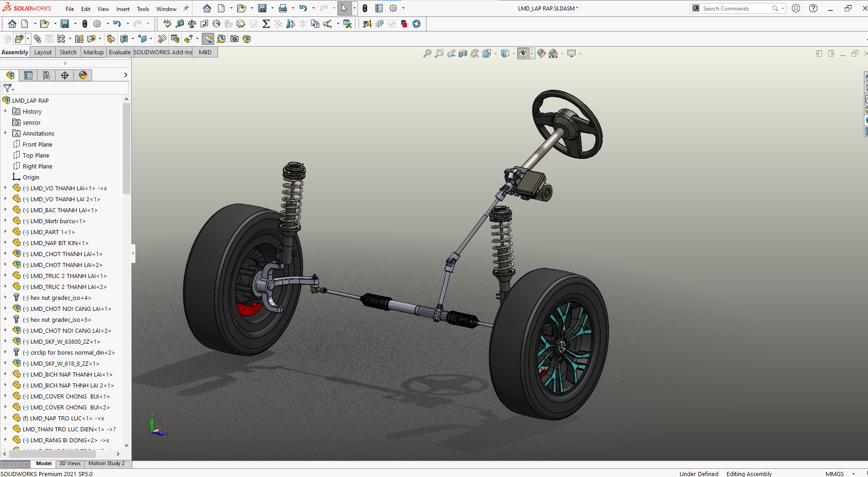Click the feature tree vertical scrollbar

pos(126,148)
